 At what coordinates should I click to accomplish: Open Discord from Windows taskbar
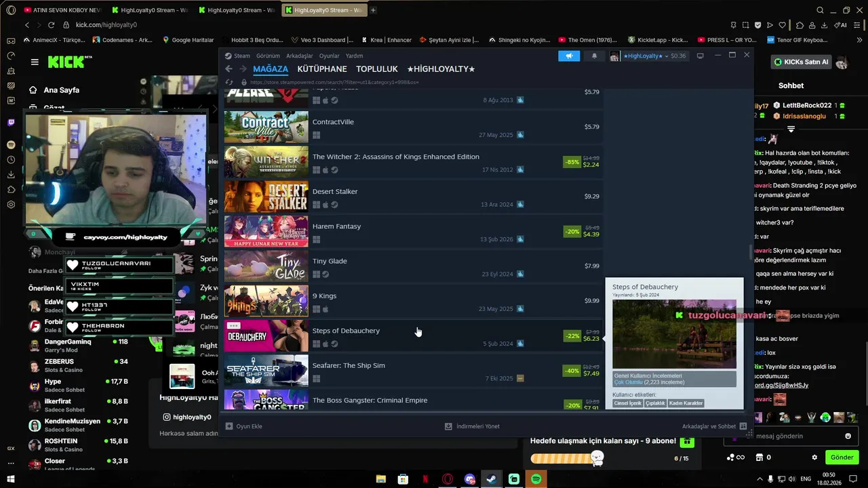[x=470, y=479]
